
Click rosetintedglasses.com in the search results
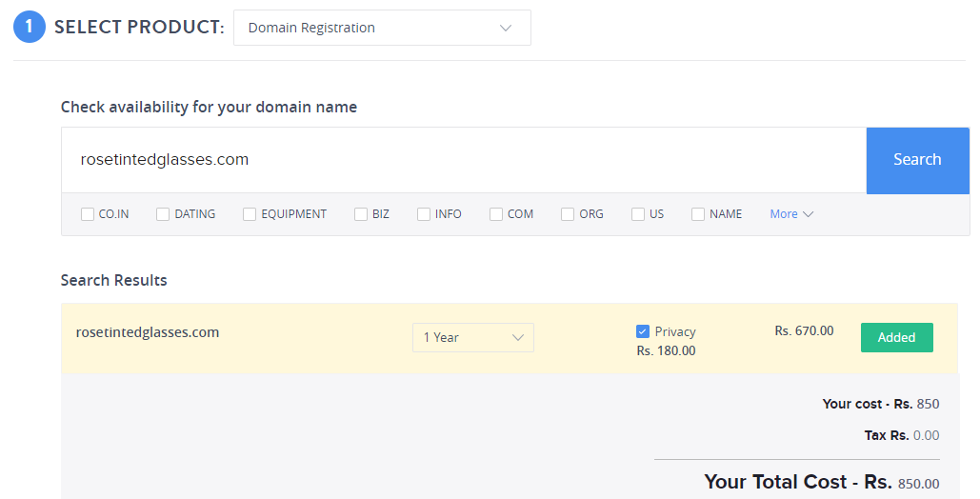click(x=148, y=332)
